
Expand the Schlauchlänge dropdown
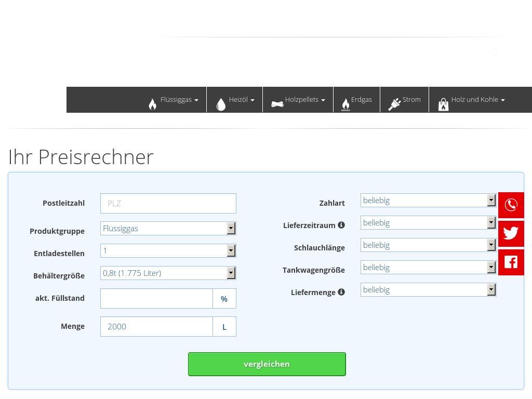click(x=428, y=245)
